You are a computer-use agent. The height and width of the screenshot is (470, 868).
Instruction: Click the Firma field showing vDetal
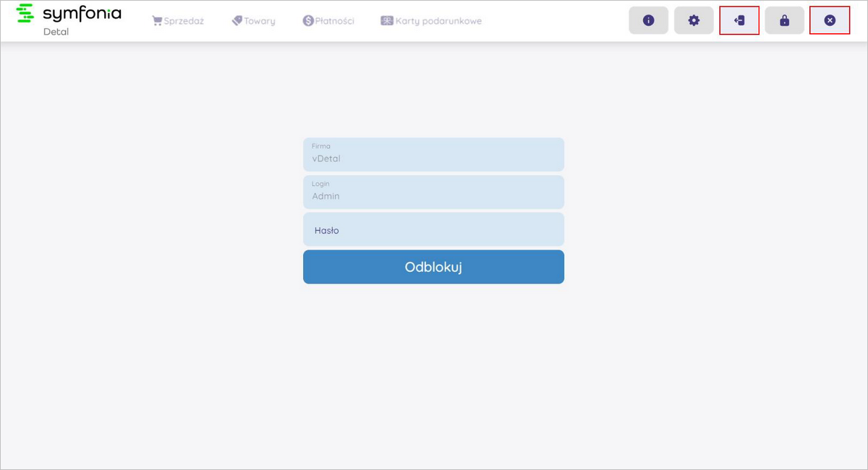point(433,154)
